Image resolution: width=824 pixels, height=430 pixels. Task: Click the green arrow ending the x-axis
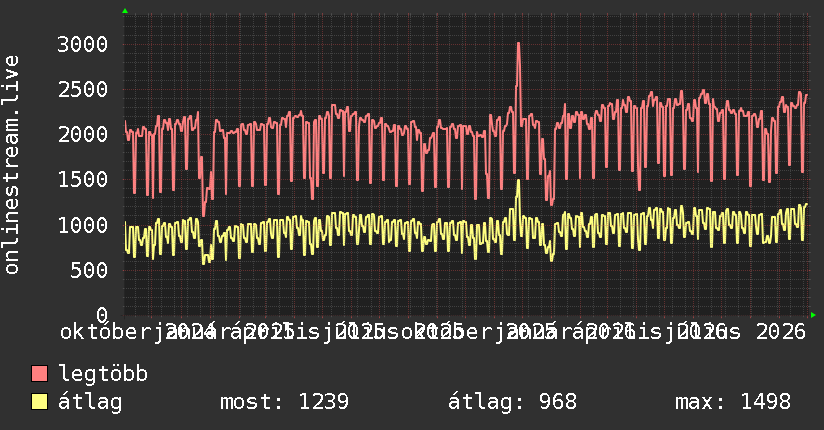tap(813, 315)
